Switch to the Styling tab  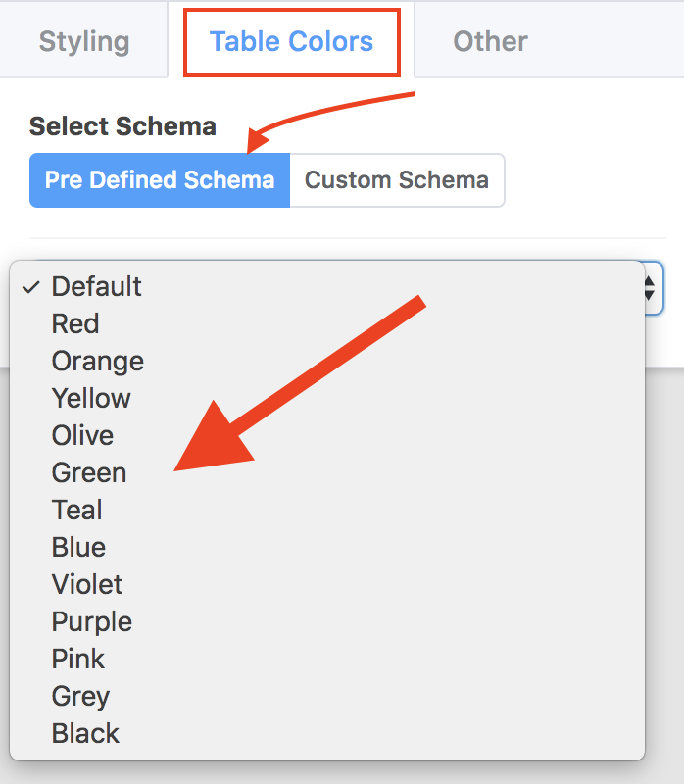click(x=84, y=41)
